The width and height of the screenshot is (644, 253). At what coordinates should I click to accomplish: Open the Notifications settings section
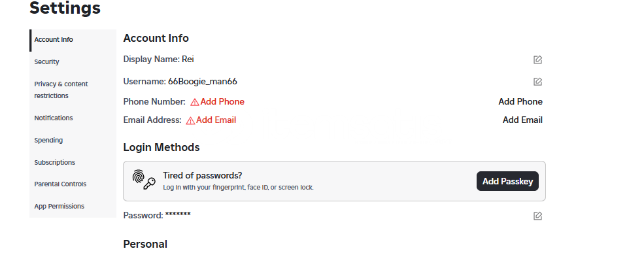click(54, 118)
